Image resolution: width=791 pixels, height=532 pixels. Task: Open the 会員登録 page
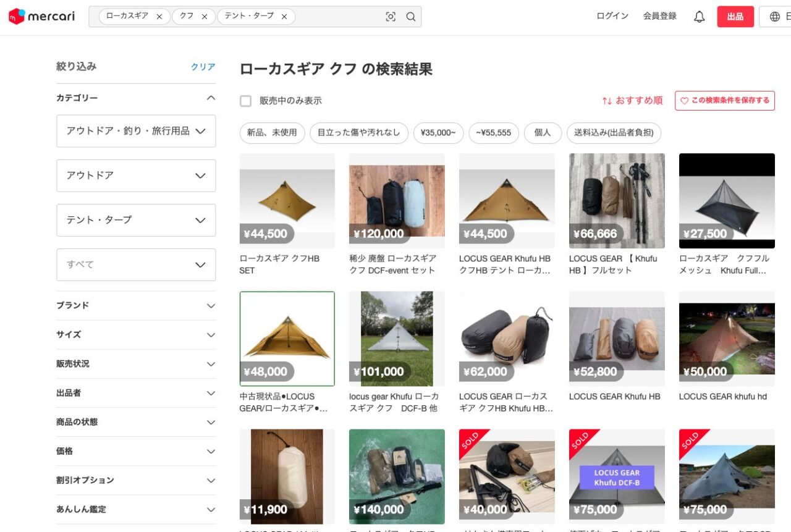[659, 17]
